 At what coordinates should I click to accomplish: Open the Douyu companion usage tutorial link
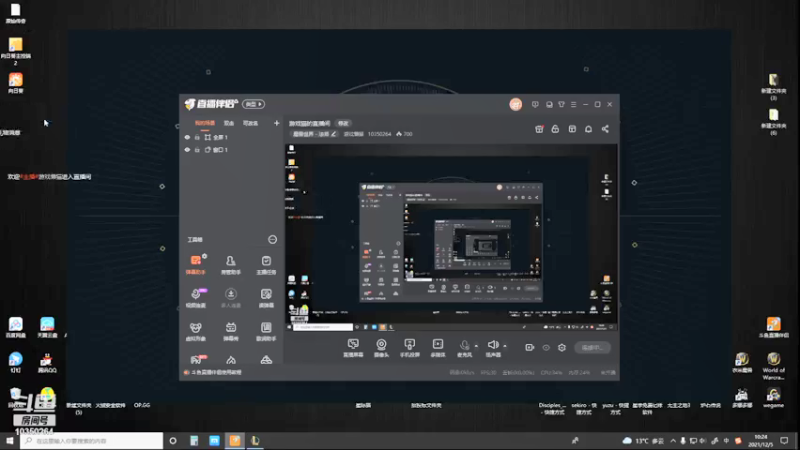(213, 372)
